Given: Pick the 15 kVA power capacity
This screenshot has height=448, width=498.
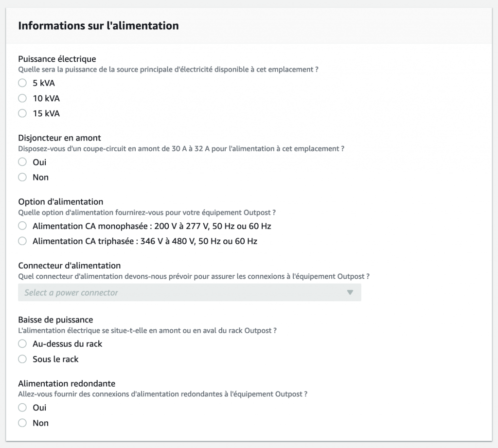Looking at the screenshot, I should click(x=22, y=113).
